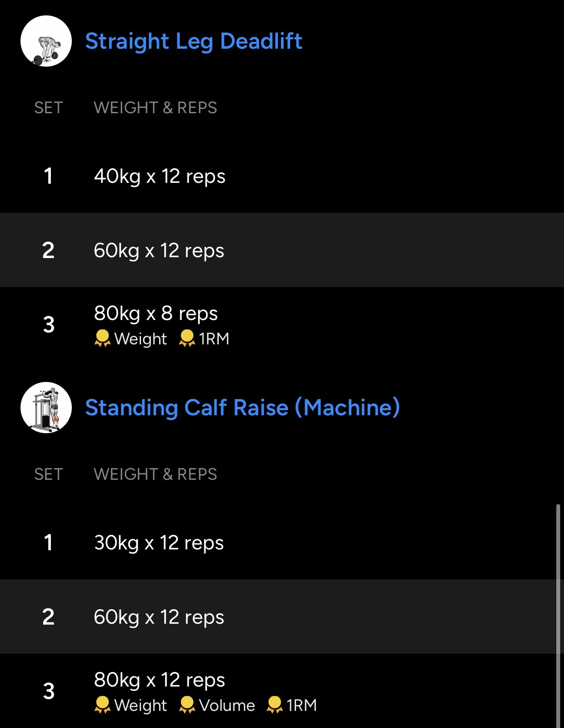Tap the SET column header under Standing Calf Raise
Image resolution: width=564 pixels, height=728 pixels.
(48, 474)
